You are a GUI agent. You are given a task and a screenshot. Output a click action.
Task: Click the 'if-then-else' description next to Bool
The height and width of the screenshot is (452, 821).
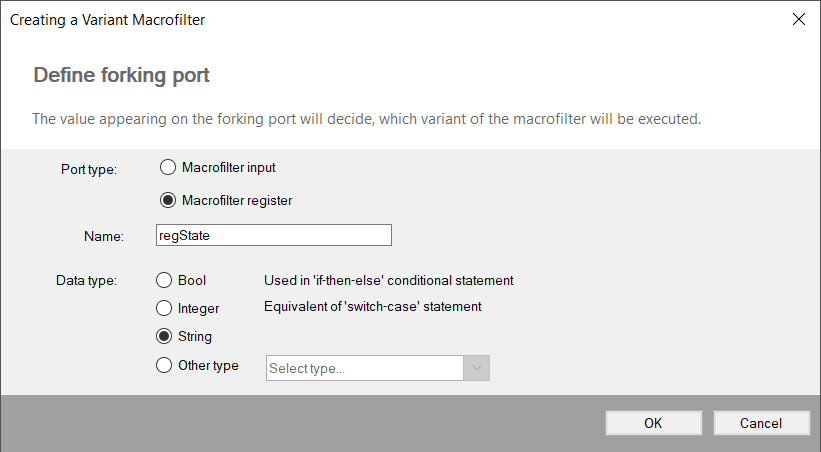(x=388, y=281)
